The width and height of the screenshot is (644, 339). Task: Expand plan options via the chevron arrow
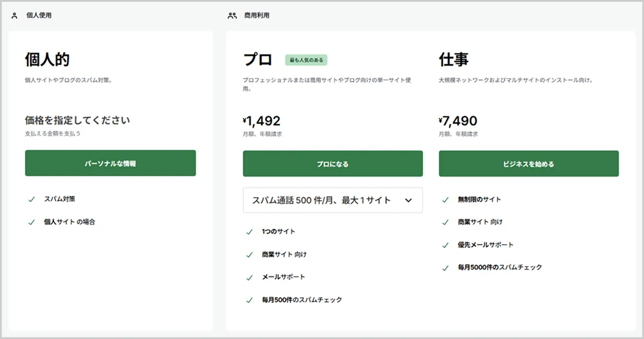coord(408,201)
